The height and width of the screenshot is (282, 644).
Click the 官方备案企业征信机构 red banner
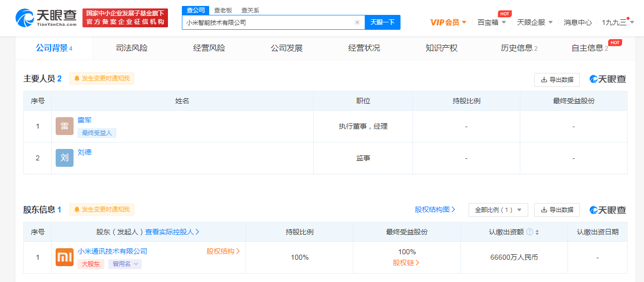(x=125, y=18)
